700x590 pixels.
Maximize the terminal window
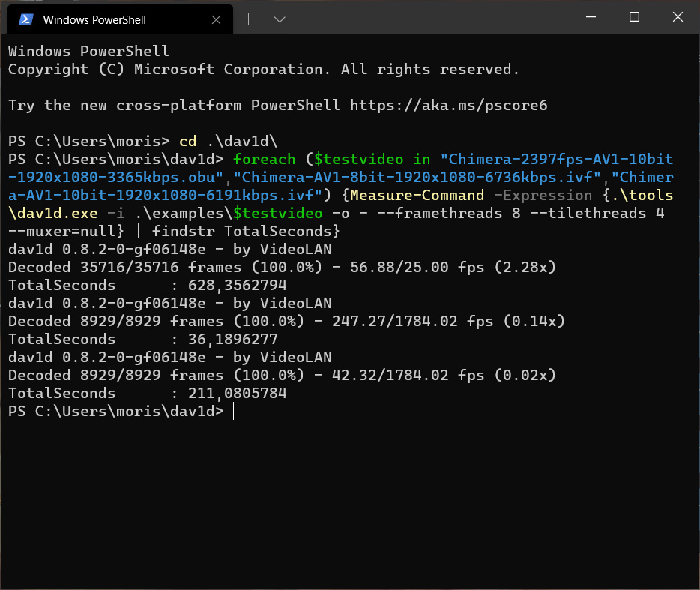point(634,17)
